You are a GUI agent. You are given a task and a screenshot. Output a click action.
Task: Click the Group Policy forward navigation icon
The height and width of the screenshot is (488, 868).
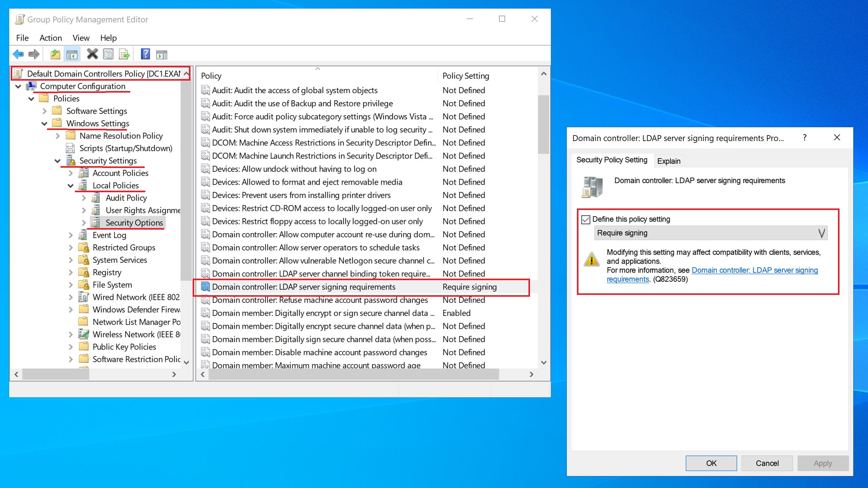(x=34, y=54)
